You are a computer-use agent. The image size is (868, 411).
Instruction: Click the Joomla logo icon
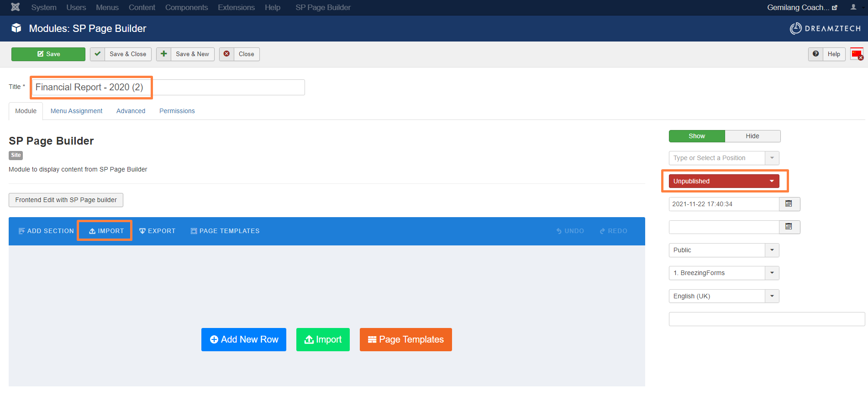(x=16, y=7)
